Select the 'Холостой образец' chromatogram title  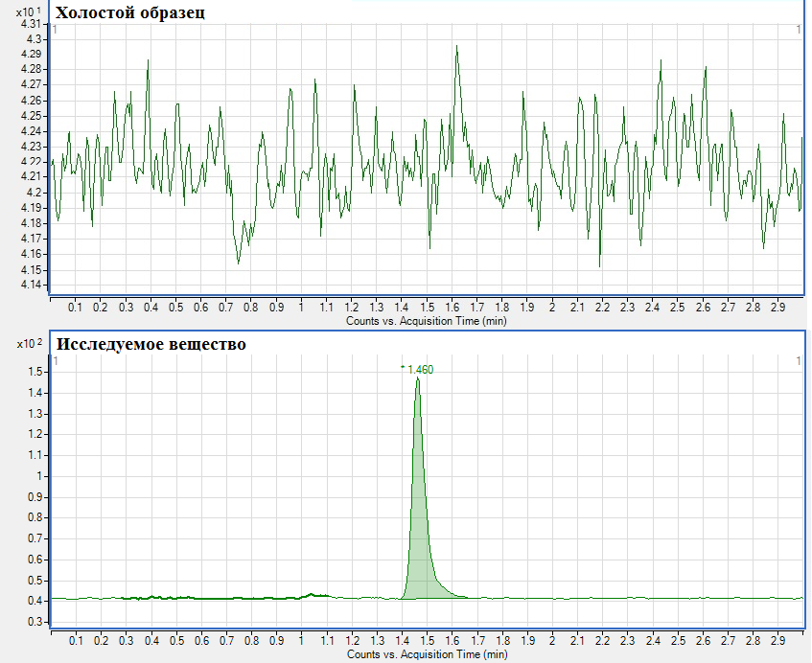click(x=129, y=11)
